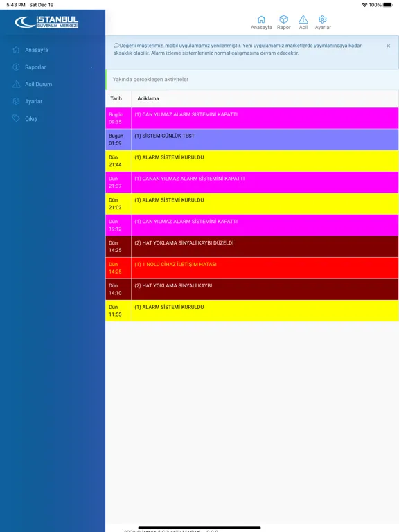This screenshot has width=399, height=532.
Task: Select Dün 14:10 HAT YOKLAMA SİNYALİ KAYBI row
Action: [x=252, y=289]
